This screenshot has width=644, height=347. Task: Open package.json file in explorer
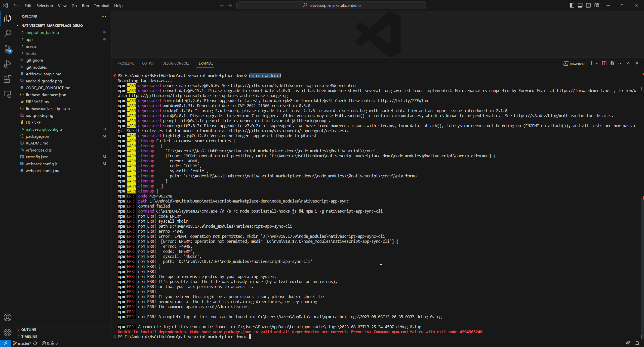pos(37,136)
